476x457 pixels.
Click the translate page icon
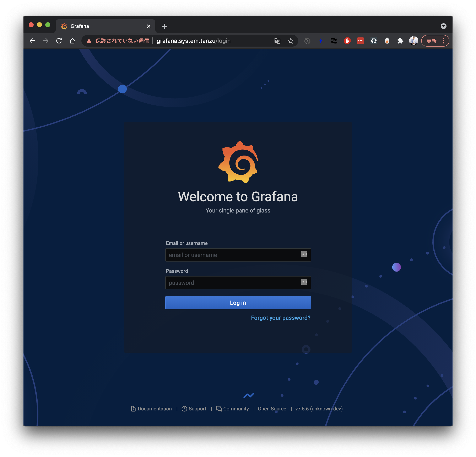pyautogui.click(x=277, y=41)
